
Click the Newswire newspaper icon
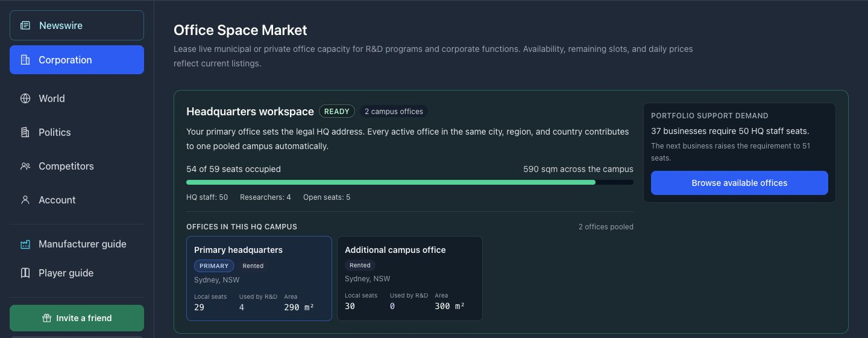(x=25, y=25)
